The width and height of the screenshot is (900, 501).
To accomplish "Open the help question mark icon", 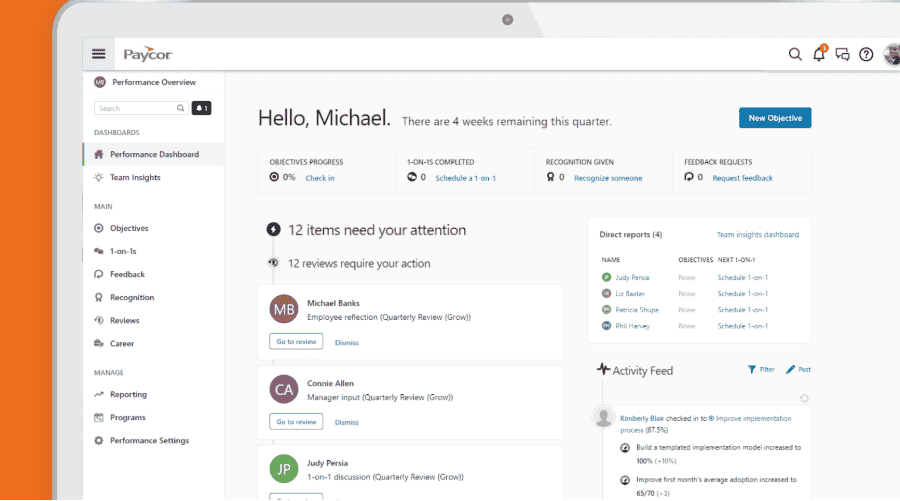I will (x=866, y=54).
